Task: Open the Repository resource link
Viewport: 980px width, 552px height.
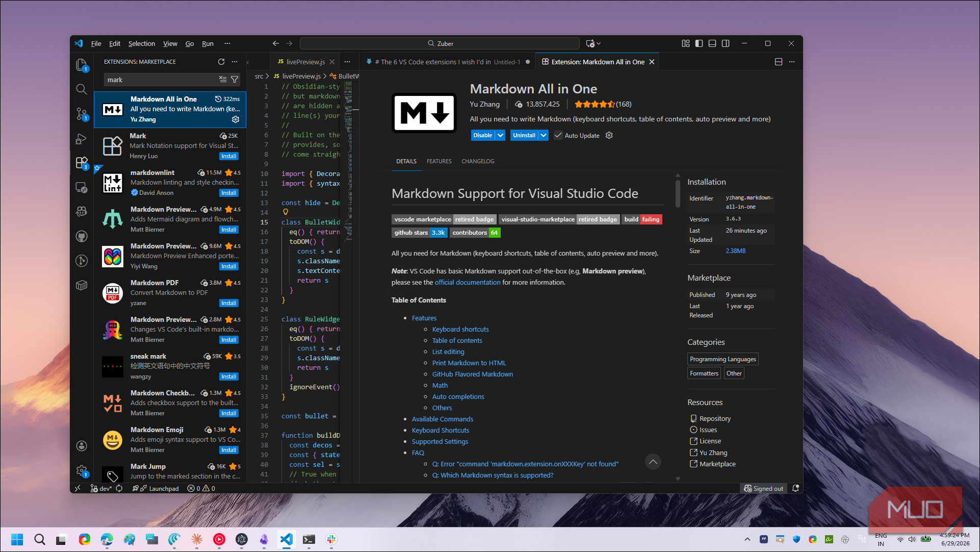Action: tap(715, 418)
